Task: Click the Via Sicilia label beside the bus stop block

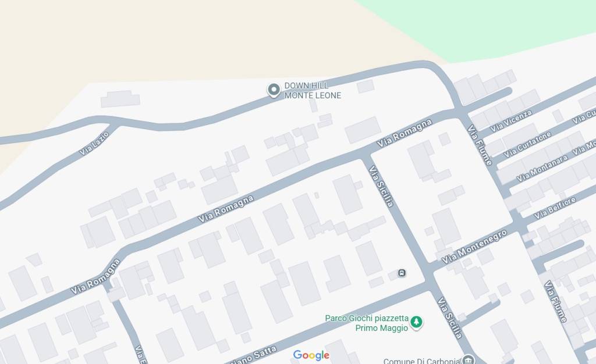Action: click(x=381, y=187)
